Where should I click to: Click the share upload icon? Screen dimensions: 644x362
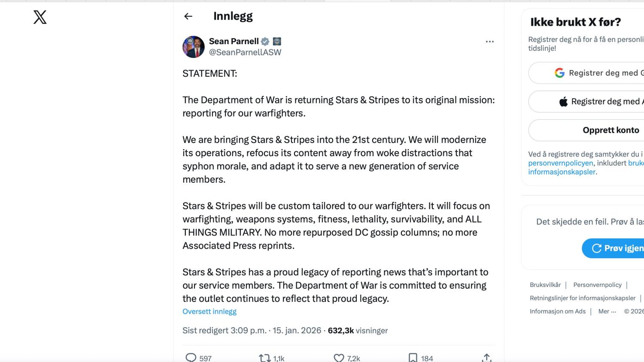click(x=486, y=358)
